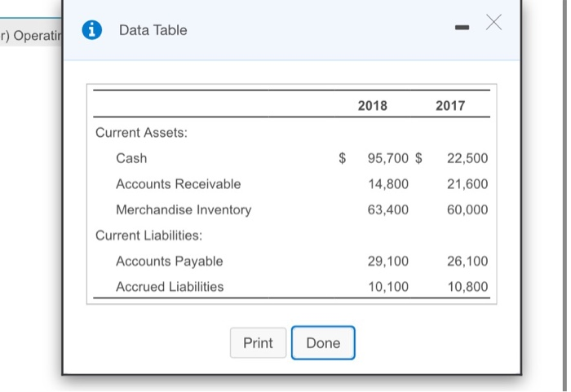571x392 pixels.
Task: Click the Current Liabilities heading
Action: (148, 236)
